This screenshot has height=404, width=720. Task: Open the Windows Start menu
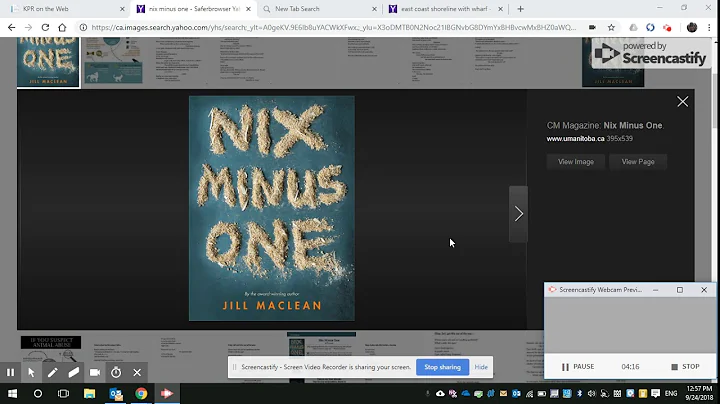12,393
